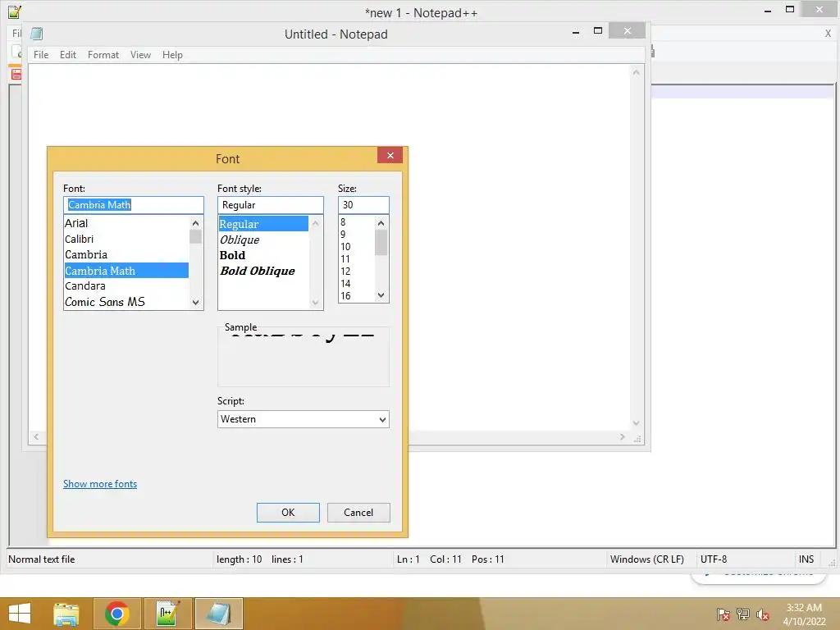
Task: Click Notepad vertical scrollbar down arrow
Action: [x=636, y=423]
